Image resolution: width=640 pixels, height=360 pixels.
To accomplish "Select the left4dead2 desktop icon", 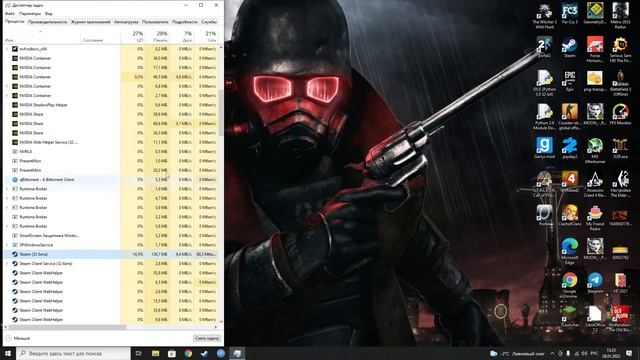I will (x=569, y=182).
